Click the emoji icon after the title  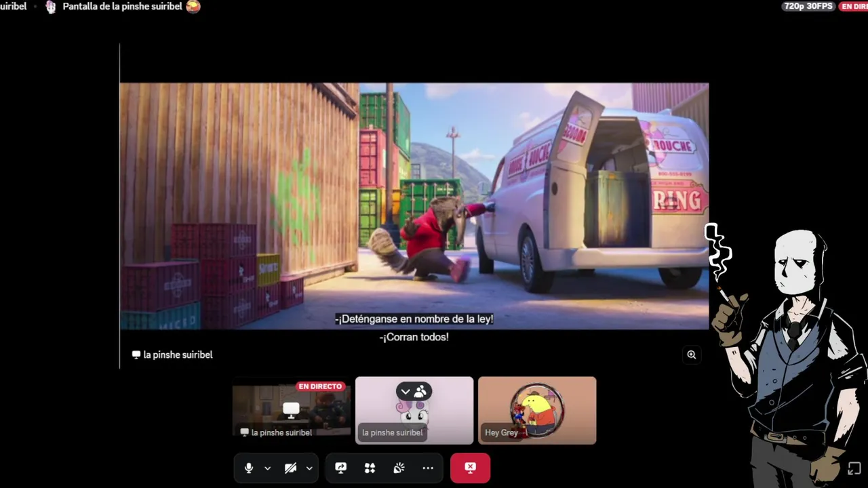click(193, 7)
